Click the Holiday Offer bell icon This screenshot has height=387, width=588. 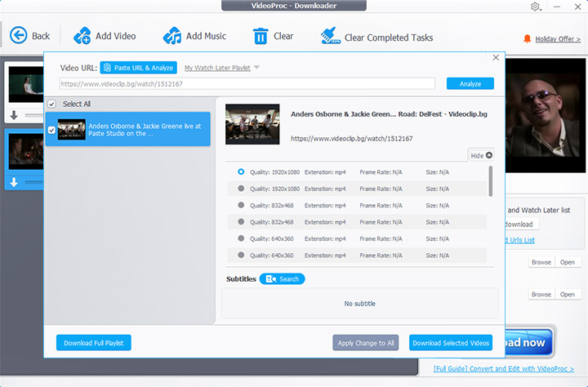528,38
